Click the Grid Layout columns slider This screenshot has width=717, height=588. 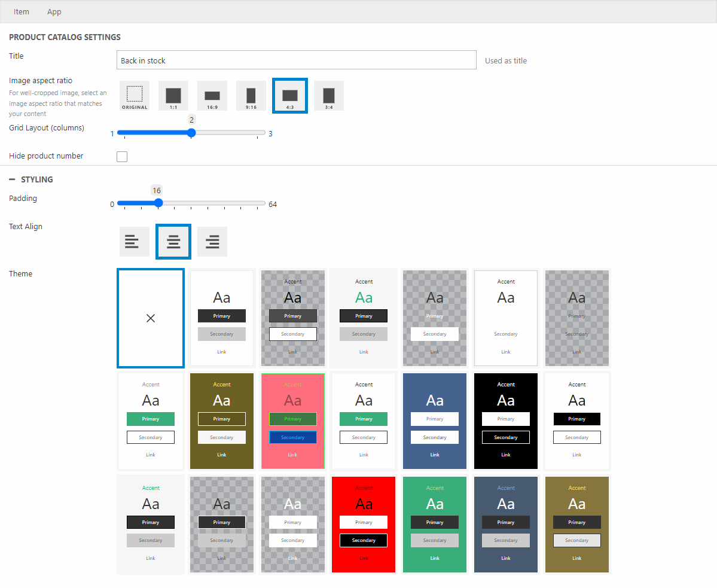click(x=191, y=133)
